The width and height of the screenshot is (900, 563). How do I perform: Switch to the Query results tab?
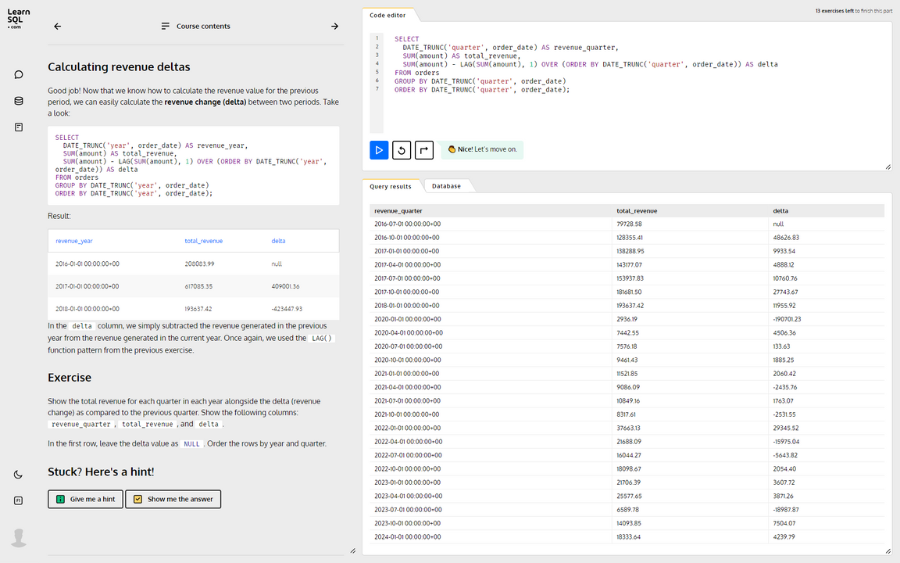[x=390, y=187]
